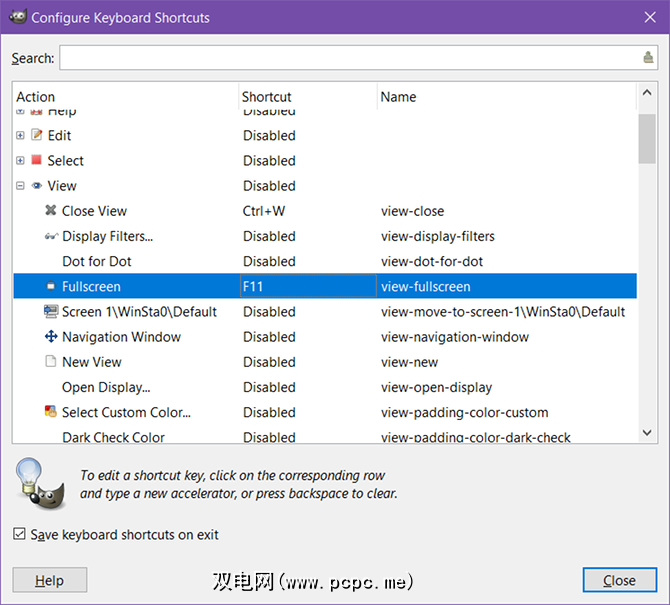Click the Edit category pencil icon
This screenshot has width=670, height=605.
pos(37,135)
